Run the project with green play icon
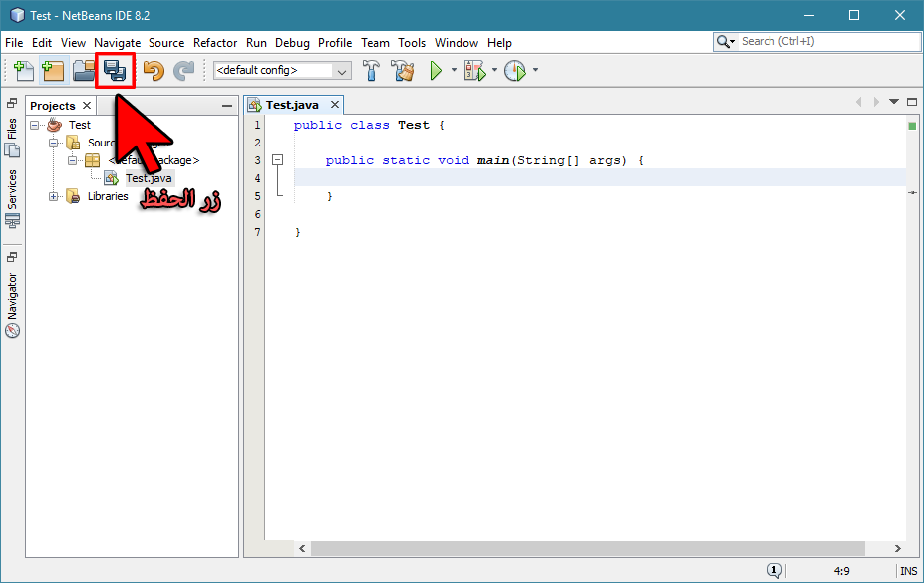 click(436, 70)
